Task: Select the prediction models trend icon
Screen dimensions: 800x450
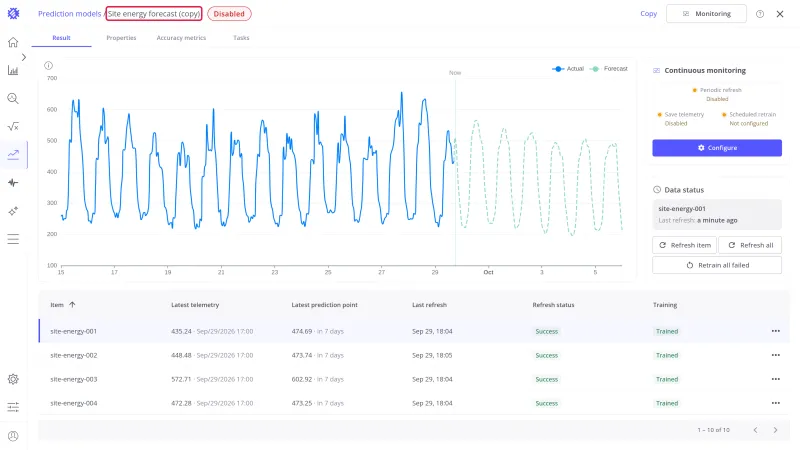Action: pos(13,155)
